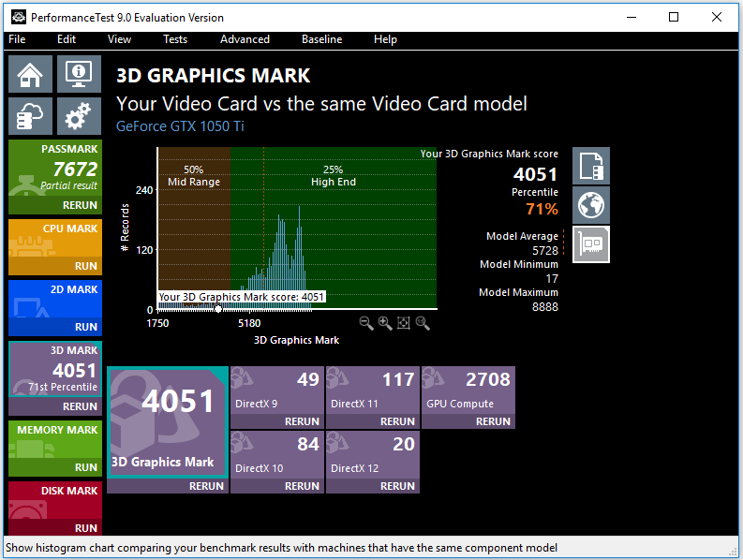Select the video card model comparison icon

pos(591,244)
